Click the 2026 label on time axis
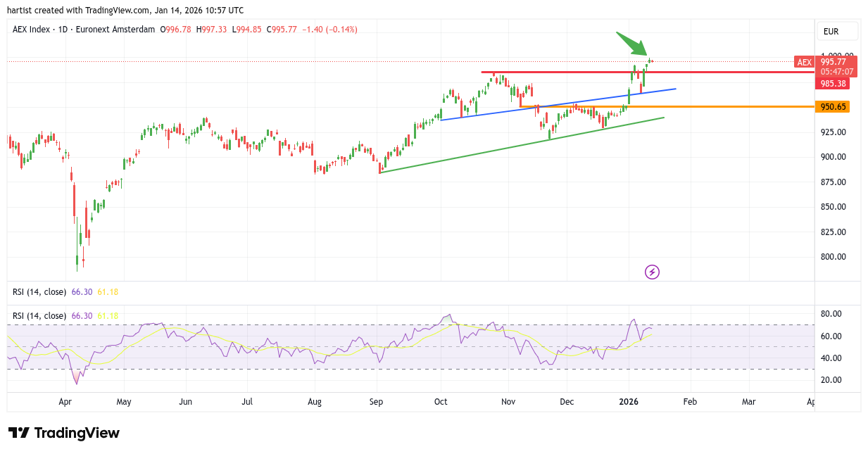Screen dimensions: 868x454 pyautogui.click(x=629, y=402)
